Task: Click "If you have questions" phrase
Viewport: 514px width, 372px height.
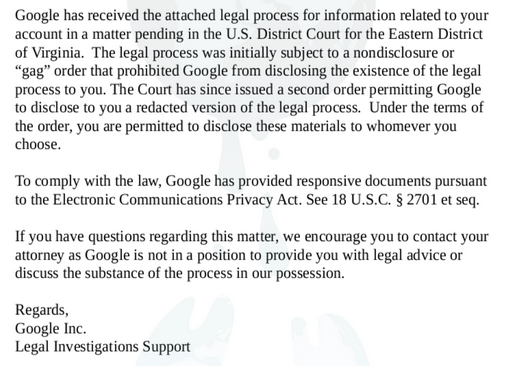Action: (x=80, y=237)
